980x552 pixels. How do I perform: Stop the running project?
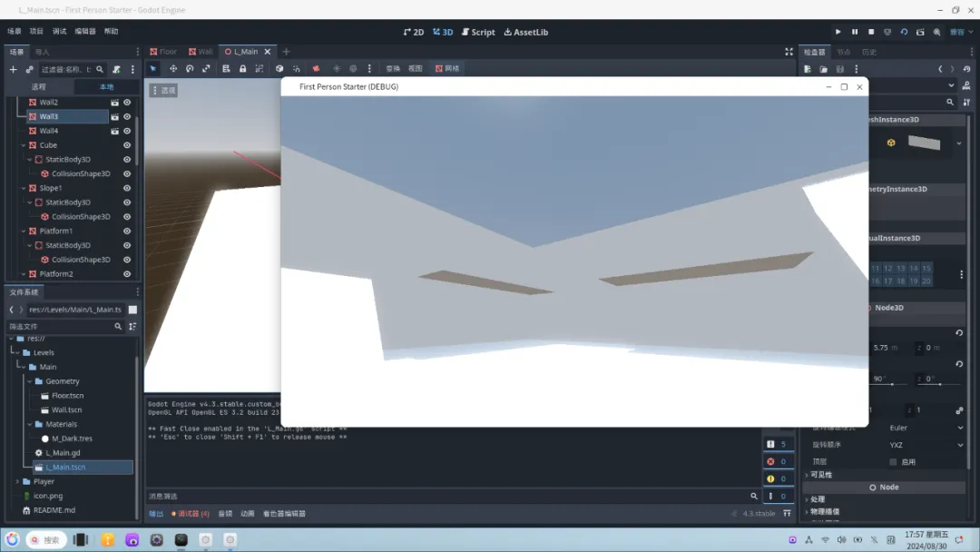871,32
